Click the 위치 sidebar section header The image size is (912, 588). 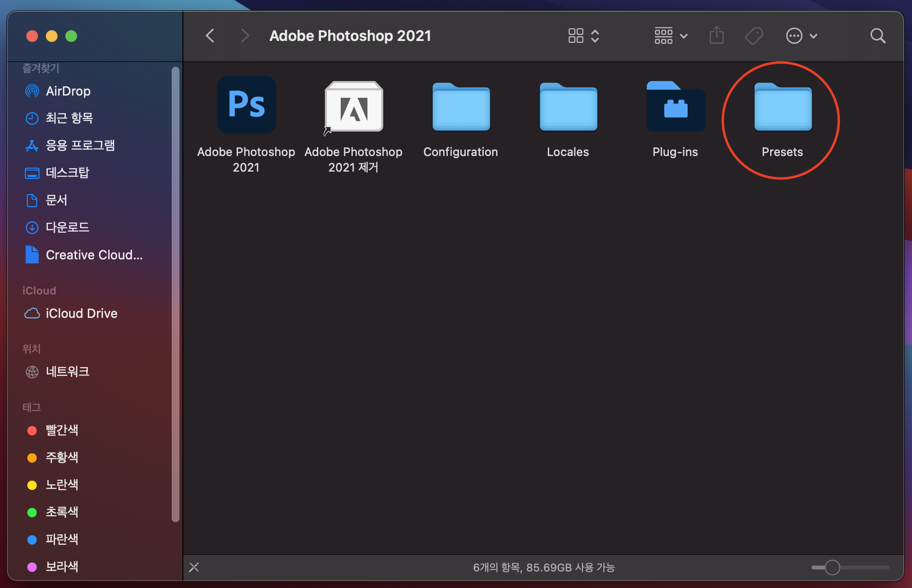coord(32,349)
